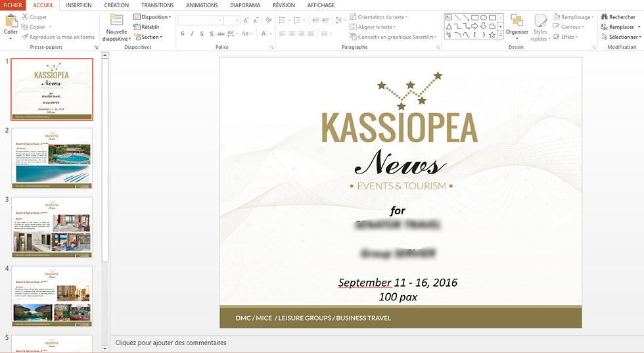
Task: Open the Sélectionner dropdown
Action: coord(621,37)
